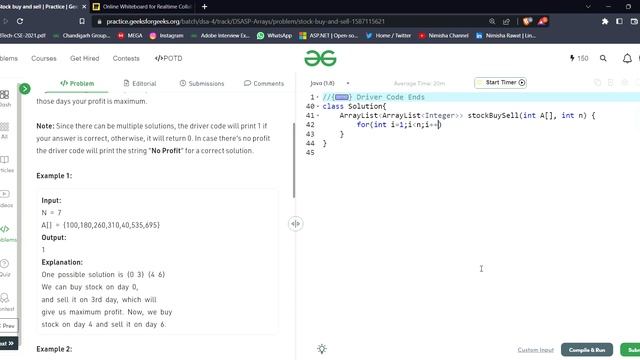Open the browser extensions puzzle icon
640x360 pixels.
pyautogui.click(x=605, y=21)
